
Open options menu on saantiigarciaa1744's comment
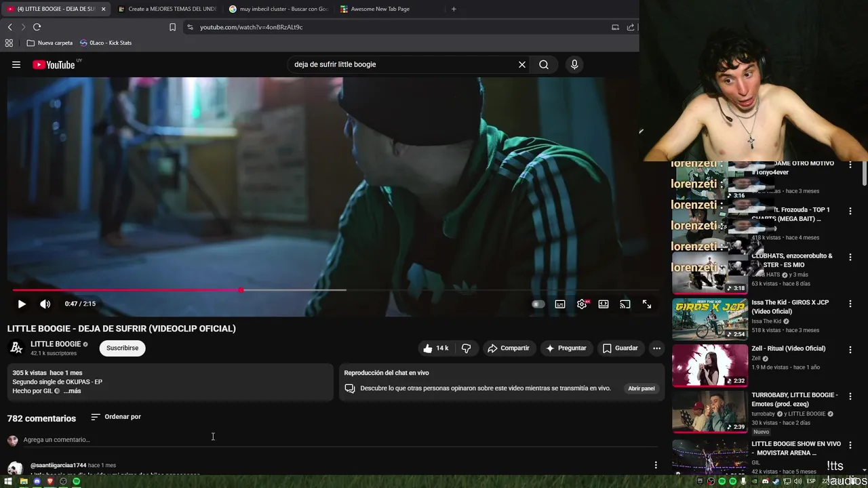(656, 465)
